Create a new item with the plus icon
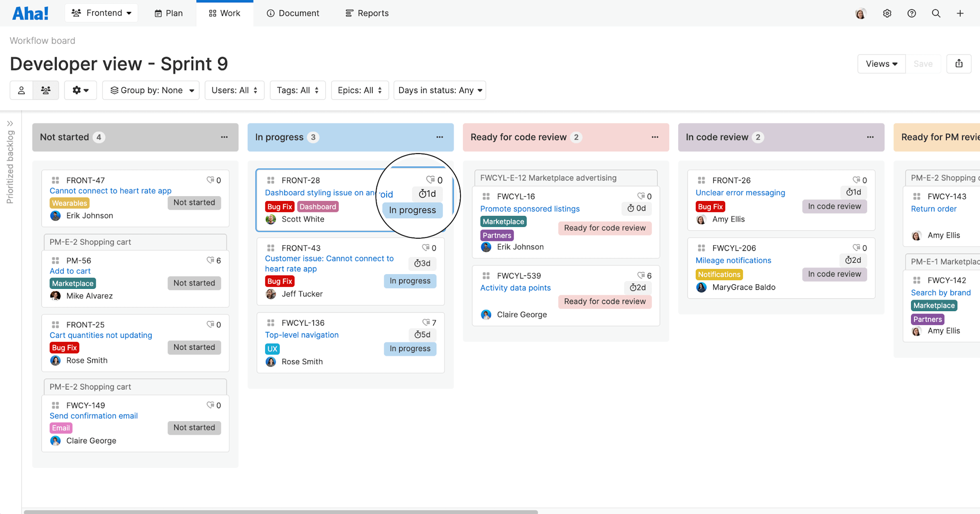 pyautogui.click(x=960, y=13)
